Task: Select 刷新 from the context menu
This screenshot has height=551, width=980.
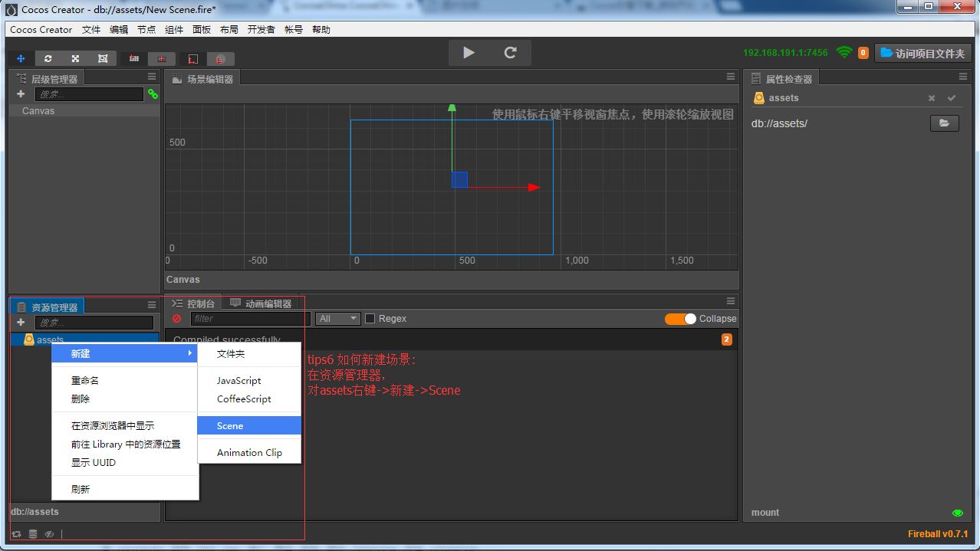Action: tap(125, 489)
